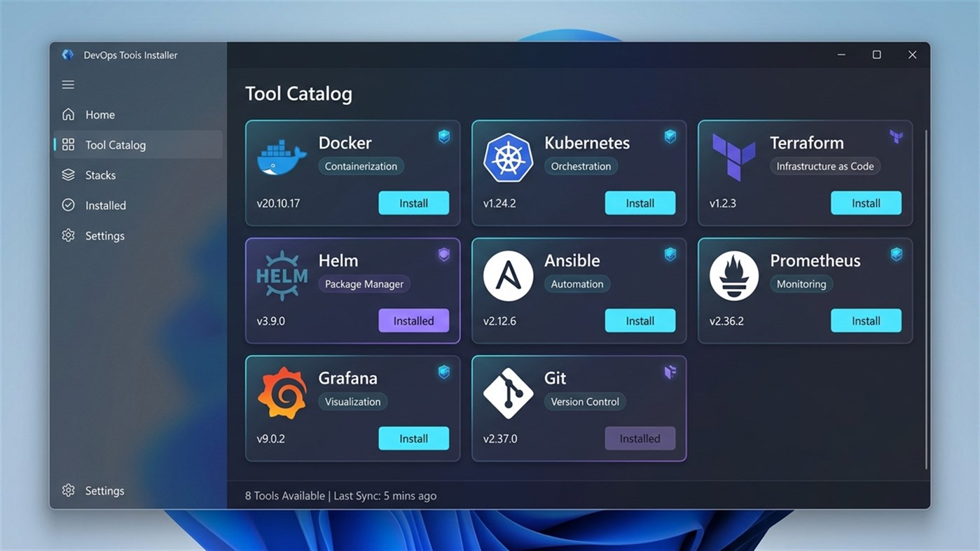
Task: Click the Terraform logo on its card
Action: pyautogui.click(x=733, y=158)
